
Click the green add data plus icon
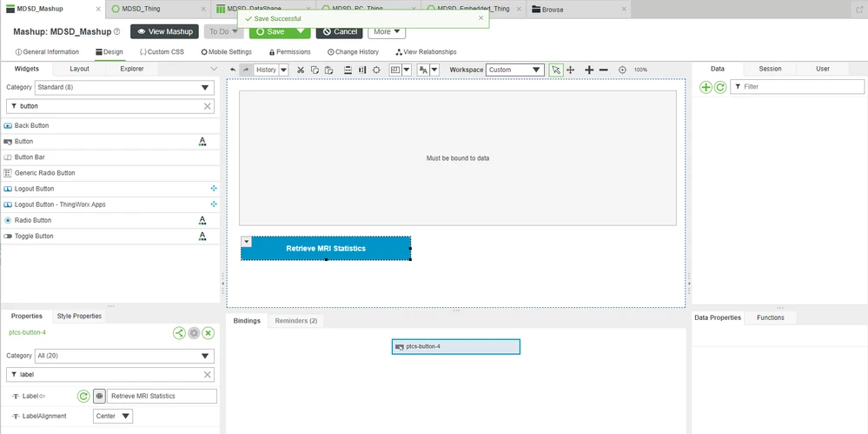706,87
